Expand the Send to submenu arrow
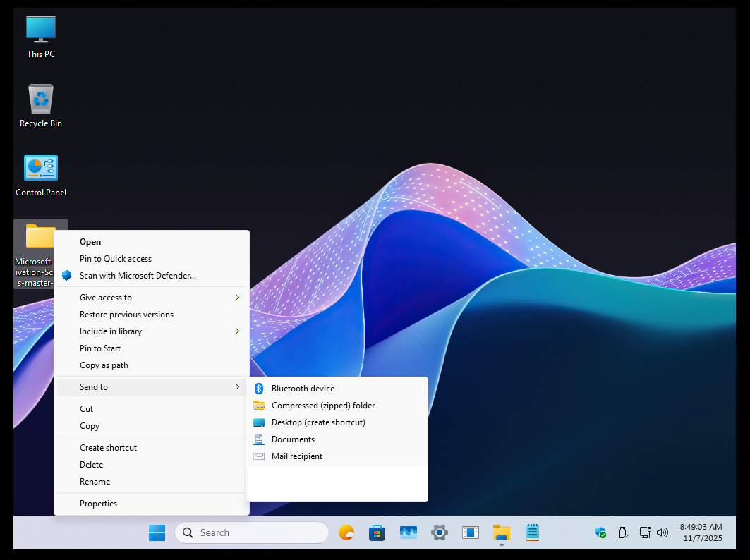Screen dimensions: 750x560 (237, 387)
